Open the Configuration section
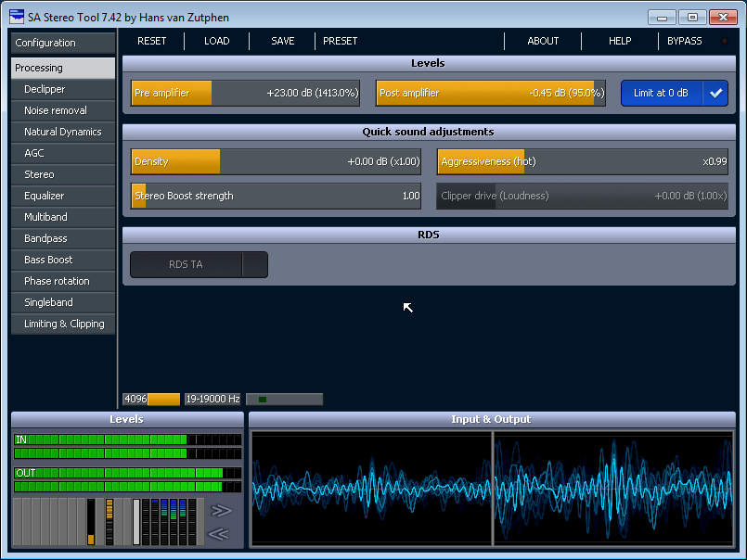 pos(63,43)
